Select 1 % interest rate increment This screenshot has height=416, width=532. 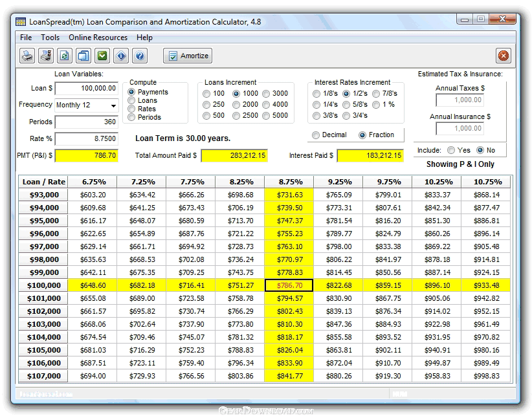point(376,104)
